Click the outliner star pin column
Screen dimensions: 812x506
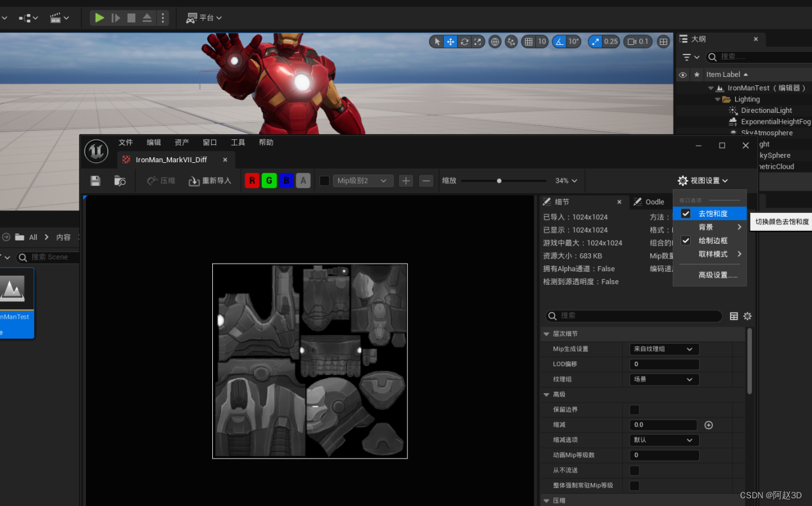tap(697, 74)
